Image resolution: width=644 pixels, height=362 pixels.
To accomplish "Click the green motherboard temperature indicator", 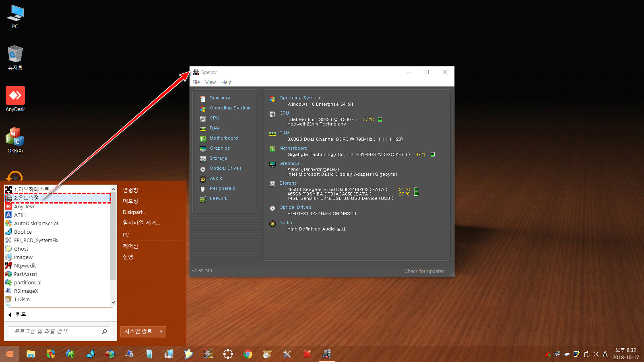I will pyautogui.click(x=433, y=154).
